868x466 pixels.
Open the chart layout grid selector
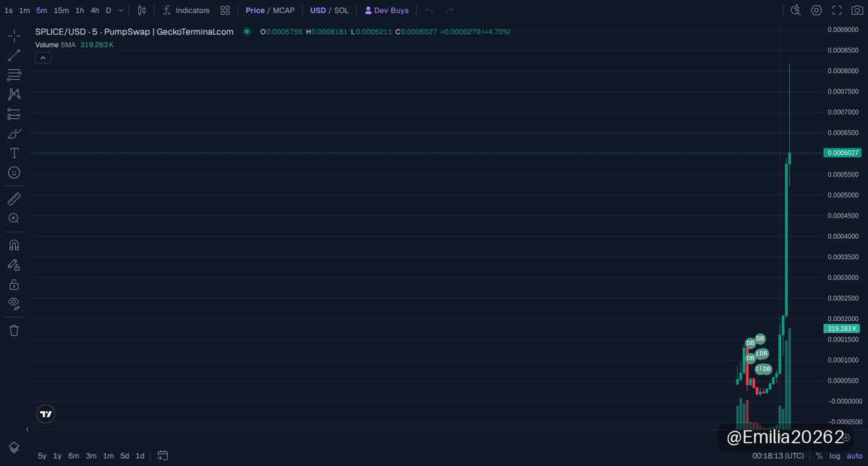(225, 11)
